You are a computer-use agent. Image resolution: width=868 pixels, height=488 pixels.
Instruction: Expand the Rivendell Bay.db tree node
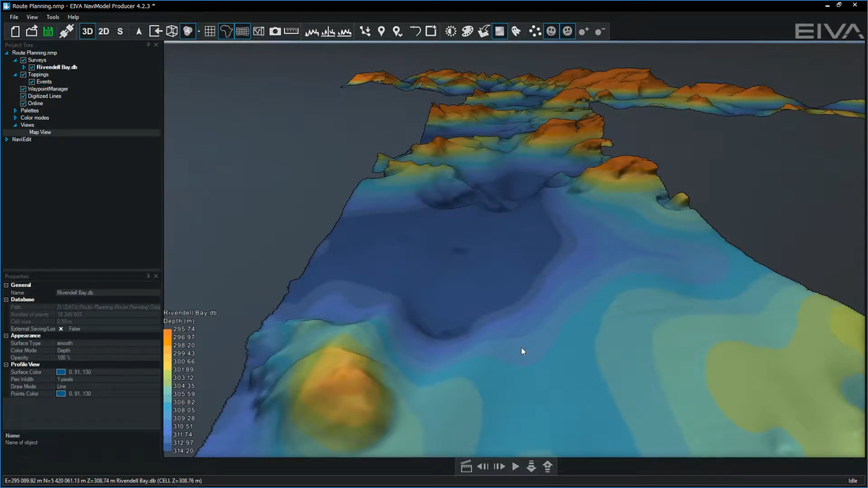[23, 67]
